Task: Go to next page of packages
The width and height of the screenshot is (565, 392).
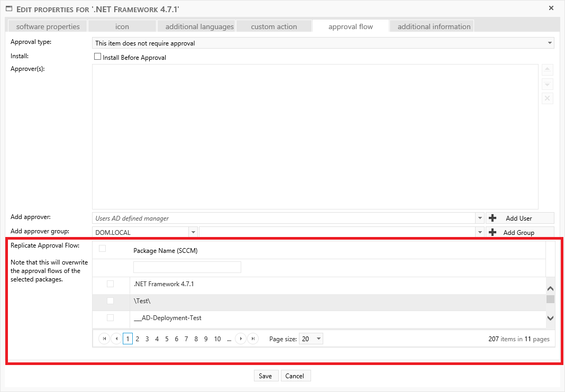Action: click(x=241, y=339)
